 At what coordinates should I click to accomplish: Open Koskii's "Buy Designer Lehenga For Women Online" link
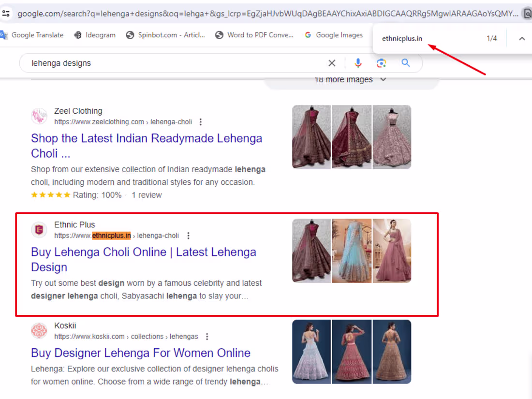(140, 353)
